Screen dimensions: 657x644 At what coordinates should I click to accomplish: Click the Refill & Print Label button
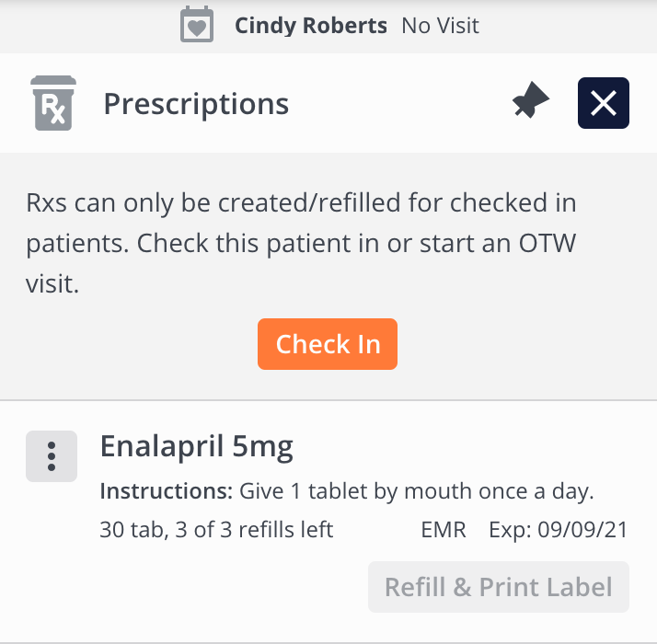498,587
